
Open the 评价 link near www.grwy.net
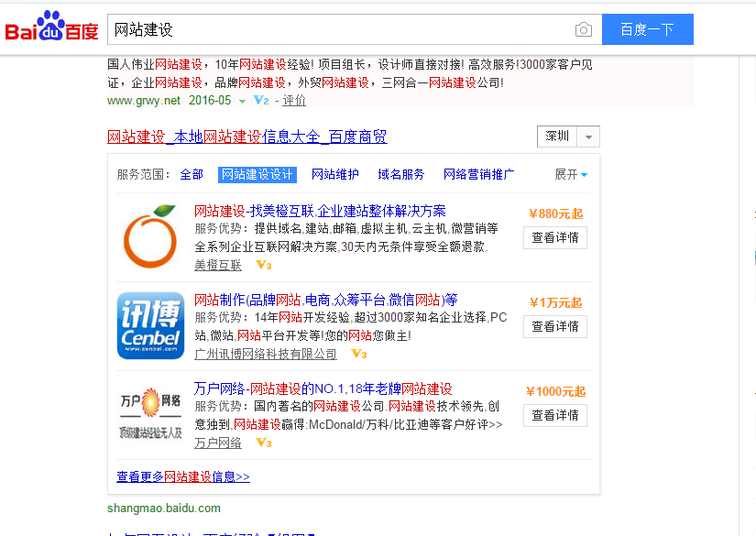[x=294, y=101]
